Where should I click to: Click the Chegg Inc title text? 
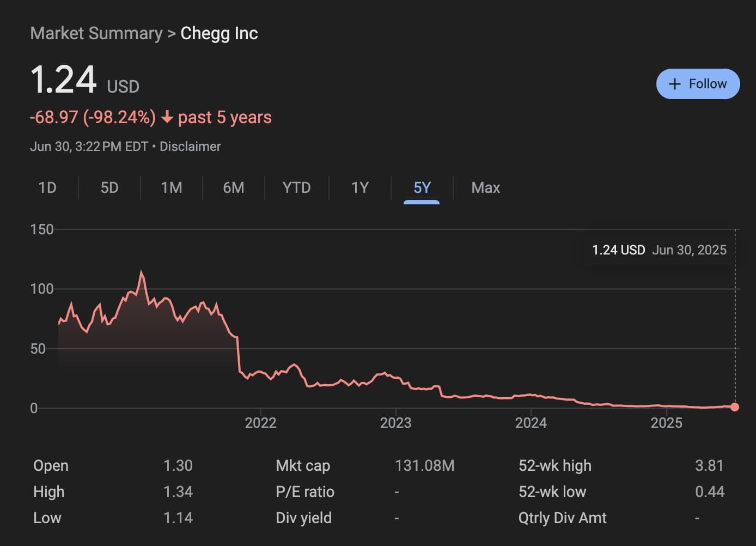pos(219,33)
